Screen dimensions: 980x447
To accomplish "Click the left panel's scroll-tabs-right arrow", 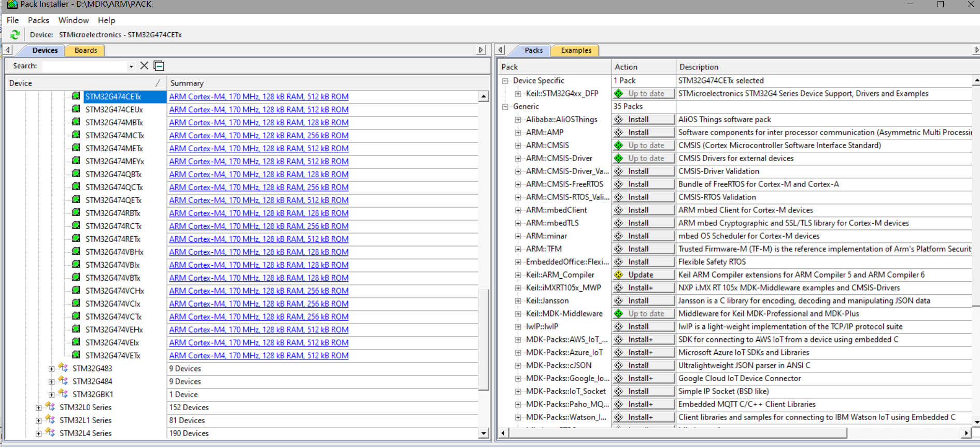I will [x=481, y=50].
